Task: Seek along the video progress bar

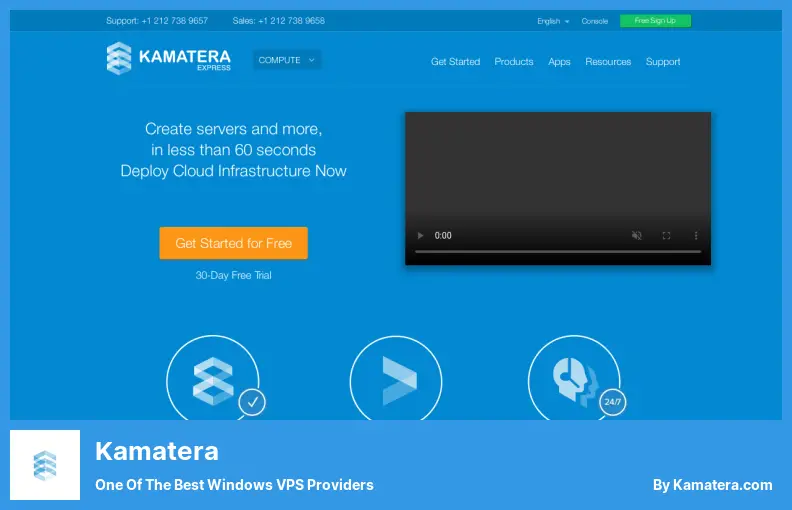Action: tap(558, 251)
